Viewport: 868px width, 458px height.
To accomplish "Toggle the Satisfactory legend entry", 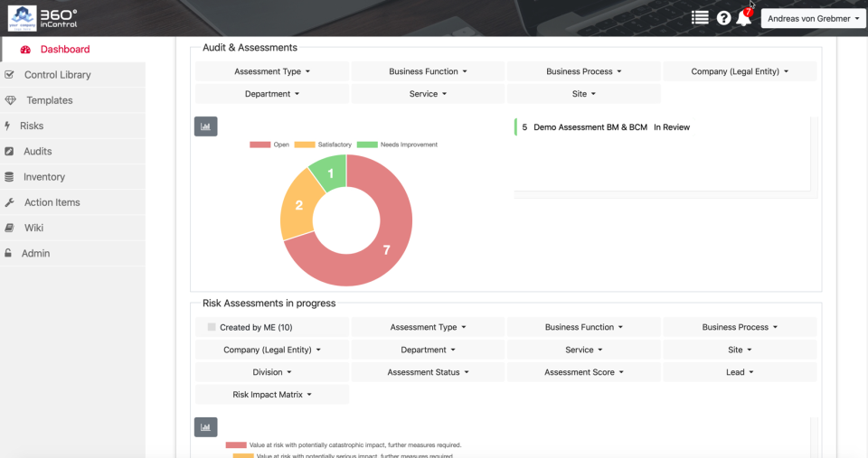I will point(323,145).
